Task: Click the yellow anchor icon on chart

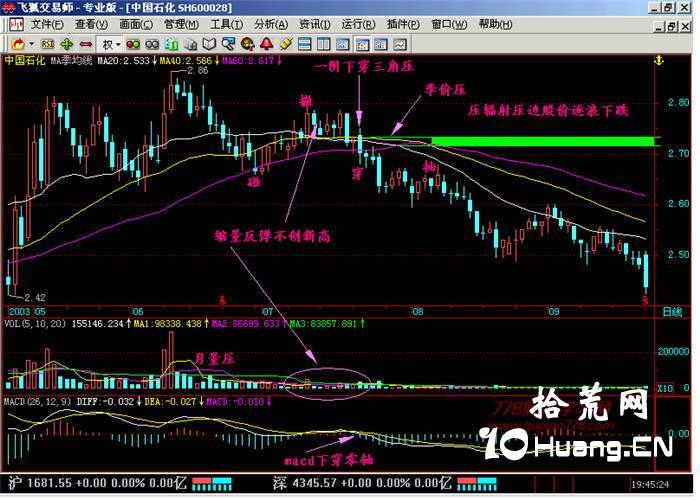Action: click(659, 60)
